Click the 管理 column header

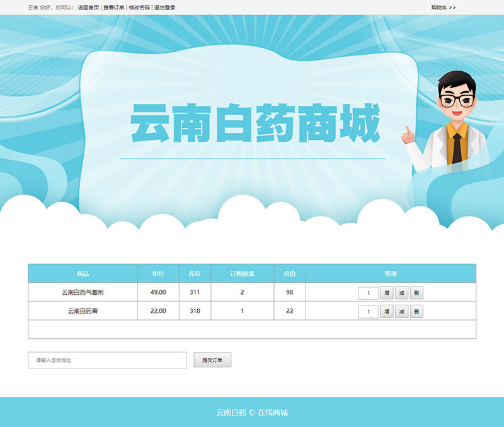point(391,274)
